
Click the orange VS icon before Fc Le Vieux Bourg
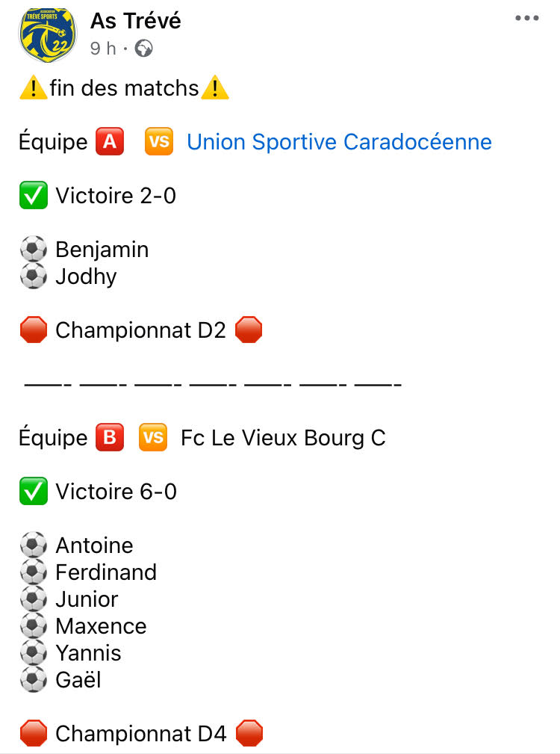[153, 437]
